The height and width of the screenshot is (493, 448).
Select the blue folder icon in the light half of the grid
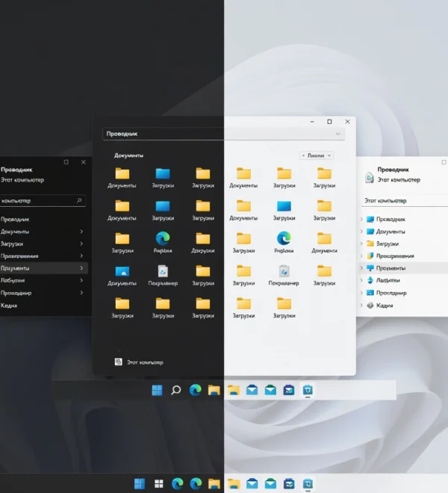coord(284,206)
